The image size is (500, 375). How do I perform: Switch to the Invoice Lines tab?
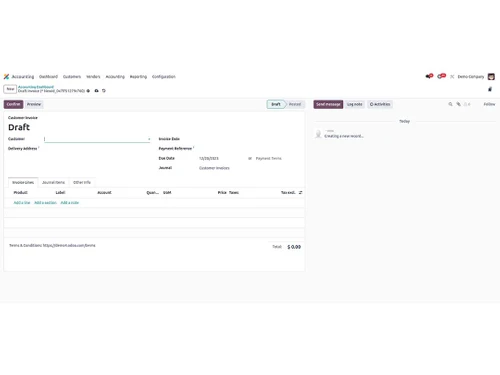[x=23, y=182]
